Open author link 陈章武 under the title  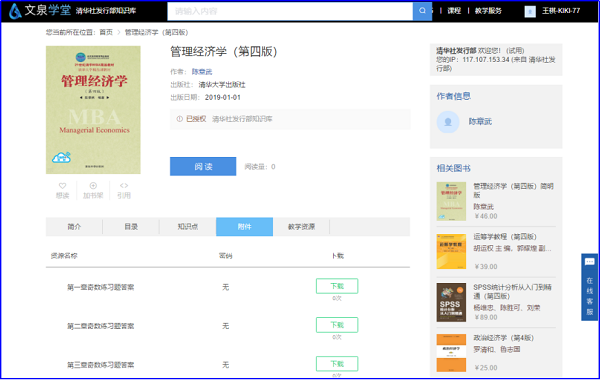(202, 72)
